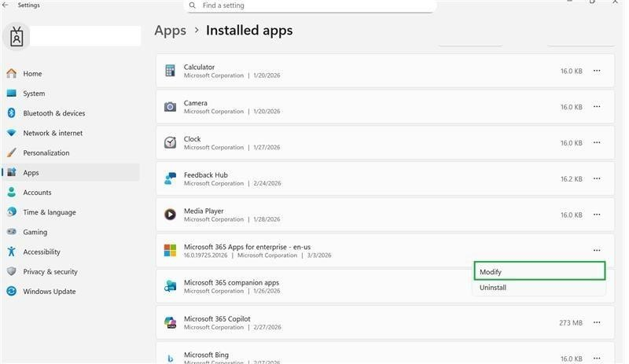629x364 pixels.
Task: Open Gaming settings
Action: [x=71, y=232]
